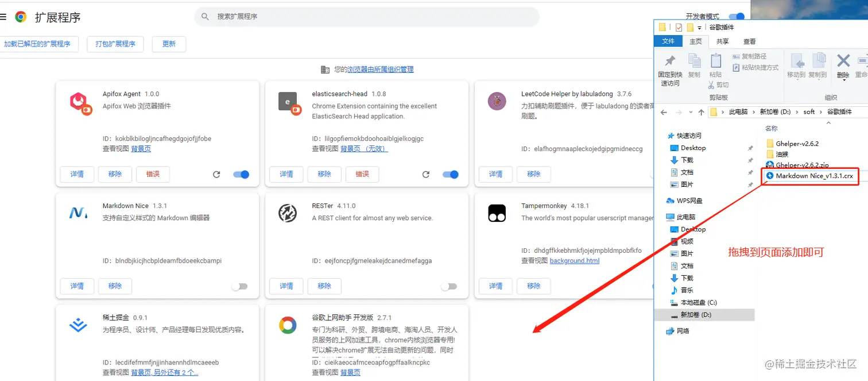Click the Chrome logo beside 扩展程序
The image size is (868, 381).
[21, 17]
